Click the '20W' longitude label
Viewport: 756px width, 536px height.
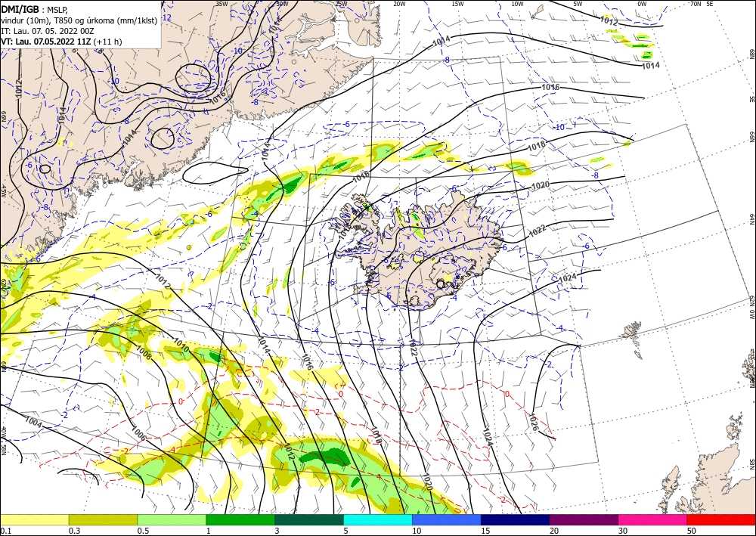pyautogui.click(x=399, y=3)
